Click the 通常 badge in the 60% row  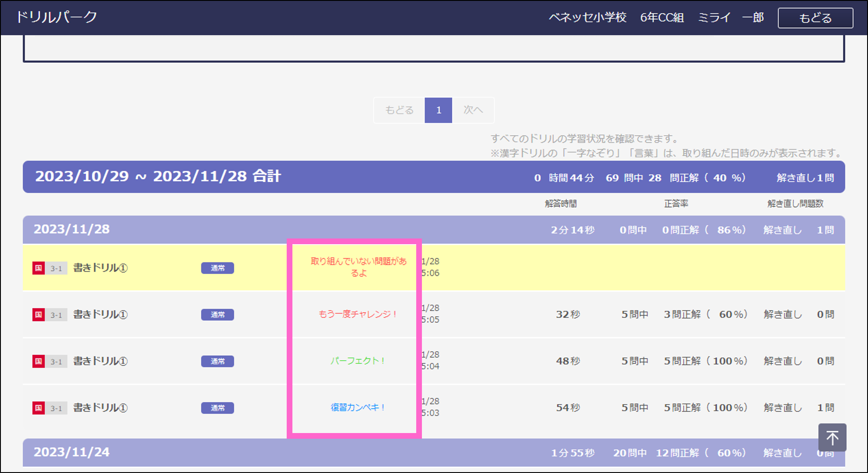(217, 314)
